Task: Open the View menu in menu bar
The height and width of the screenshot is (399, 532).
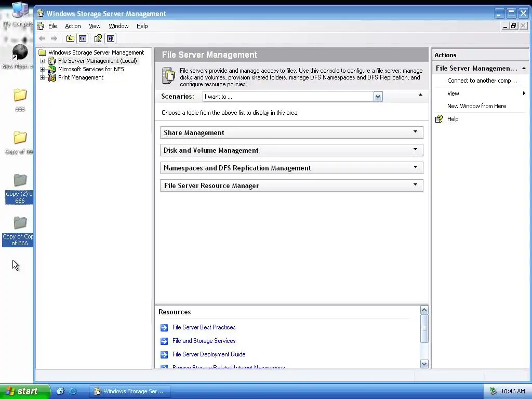Action: (95, 26)
